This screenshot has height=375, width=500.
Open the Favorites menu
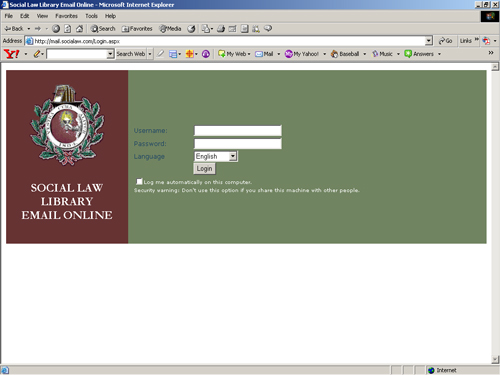[66, 16]
